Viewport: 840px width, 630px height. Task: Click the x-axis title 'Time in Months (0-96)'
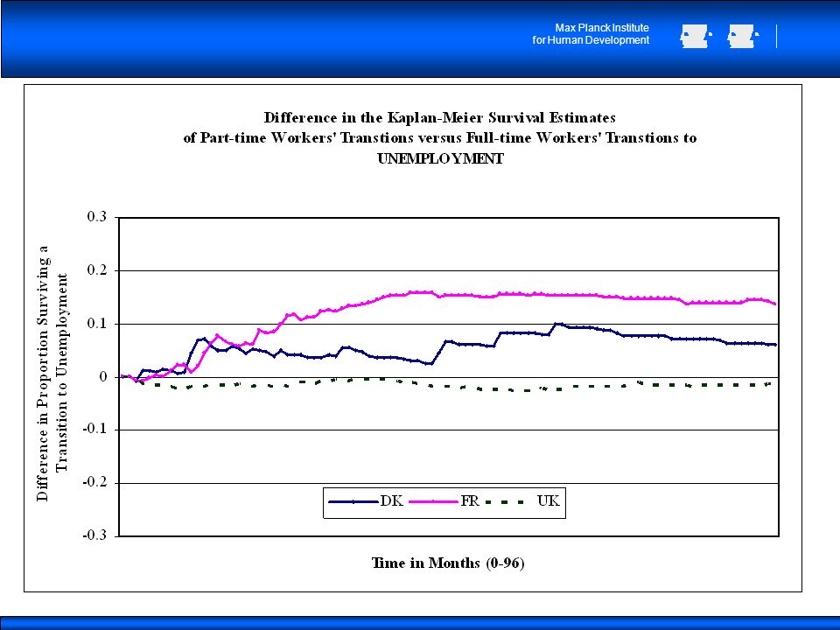[x=448, y=563]
